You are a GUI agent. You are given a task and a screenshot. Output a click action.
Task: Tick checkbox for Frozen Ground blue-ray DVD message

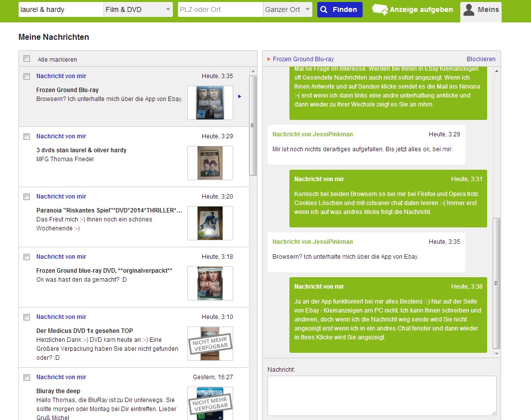click(x=27, y=257)
